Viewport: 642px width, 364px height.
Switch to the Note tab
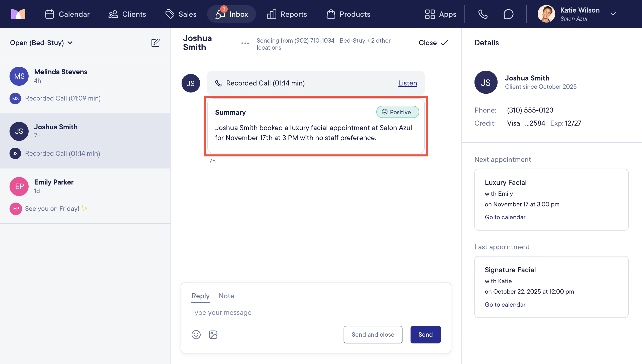226,296
